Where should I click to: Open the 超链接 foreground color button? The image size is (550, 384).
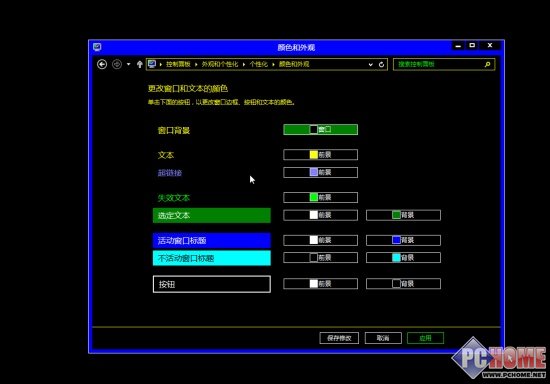coord(321,172)
